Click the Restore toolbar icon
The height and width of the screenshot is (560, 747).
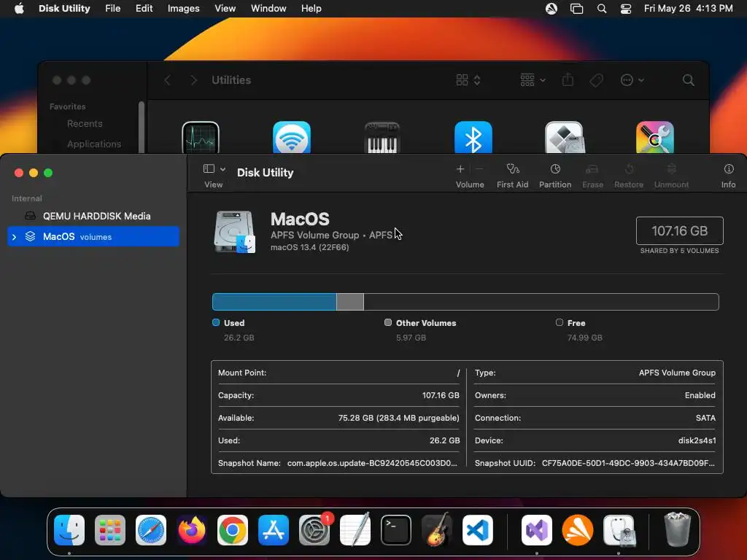(629, 169)
